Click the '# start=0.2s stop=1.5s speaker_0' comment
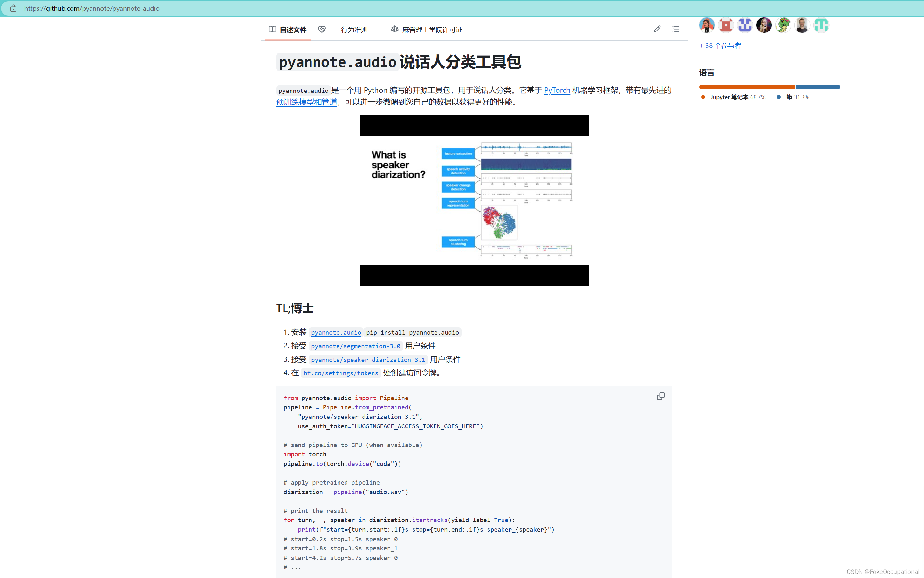The image size is (924, 578). [340, 539]
